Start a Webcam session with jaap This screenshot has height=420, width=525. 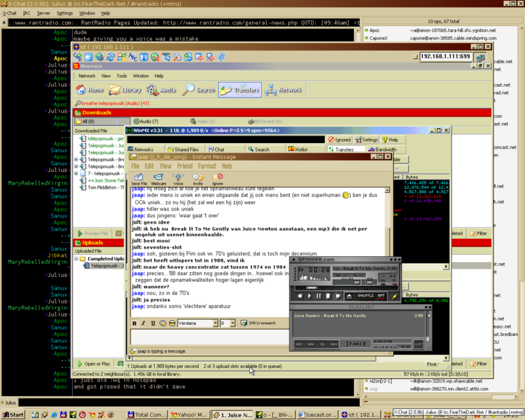pos(158,179)
